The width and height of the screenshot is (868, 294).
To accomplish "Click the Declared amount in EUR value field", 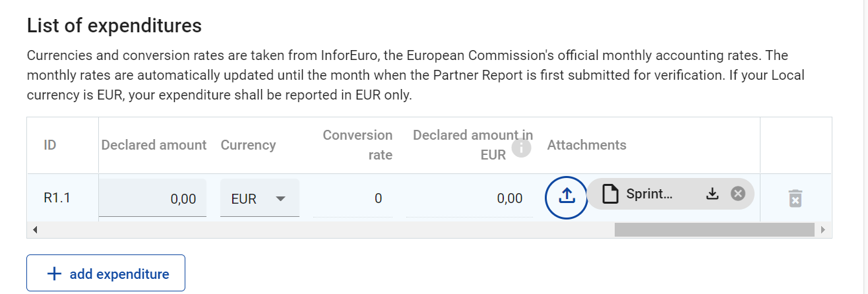I will [470, 198].
